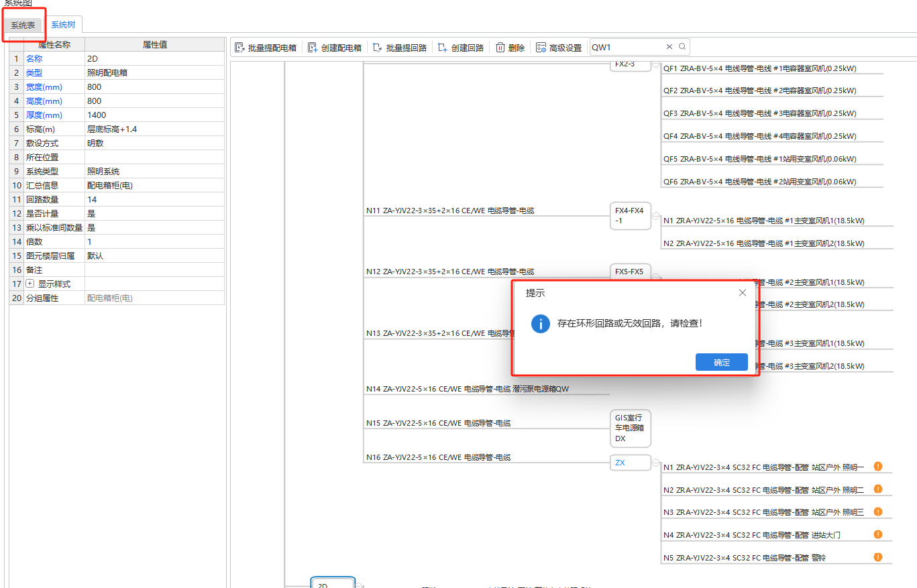
Task: Click warning icon on N2 站区户外 照明二
Action: pyautogui.click(x=878, y=489)
